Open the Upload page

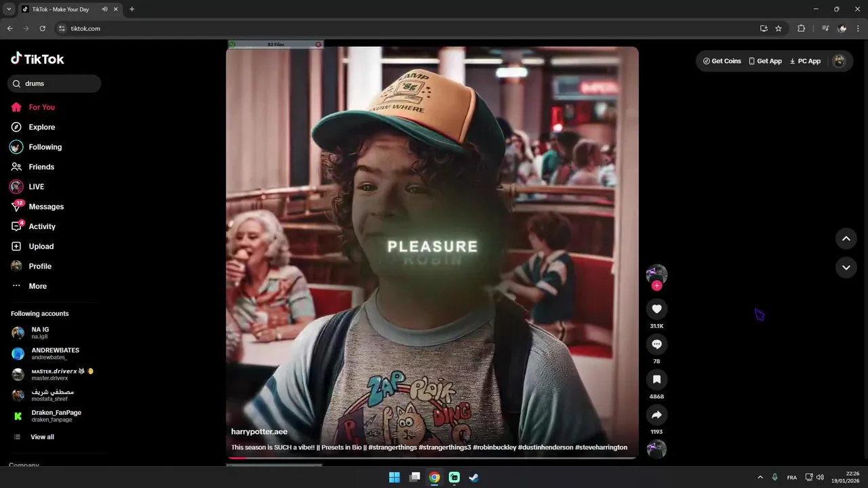(x=32, y=246)
